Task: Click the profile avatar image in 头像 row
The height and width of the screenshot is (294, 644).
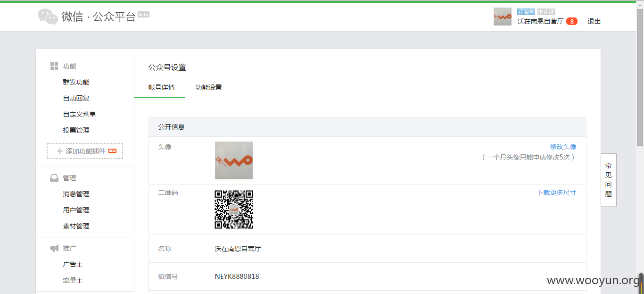Action: point(234,160)
